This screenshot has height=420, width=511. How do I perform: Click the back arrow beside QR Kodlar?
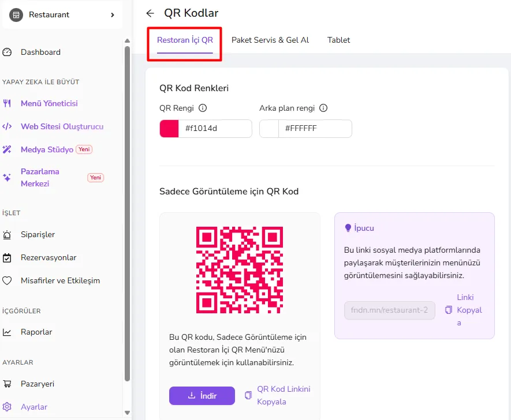(x=150, y=13)
